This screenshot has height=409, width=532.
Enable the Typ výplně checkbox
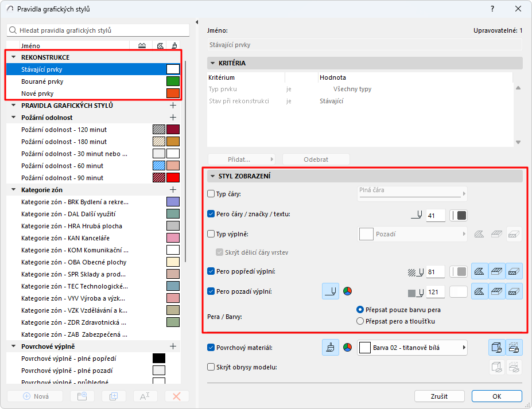point(211,234)
